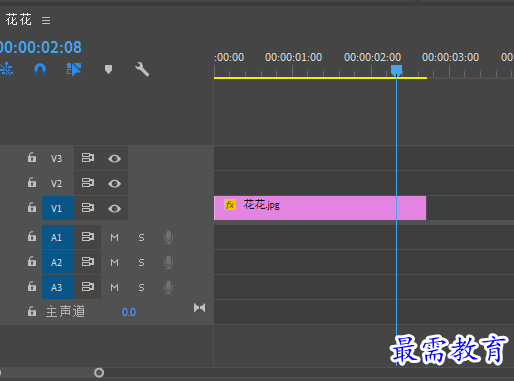The image size is (514, 381).
Task: Add a marker with marker icon
Action: (108, 69)
